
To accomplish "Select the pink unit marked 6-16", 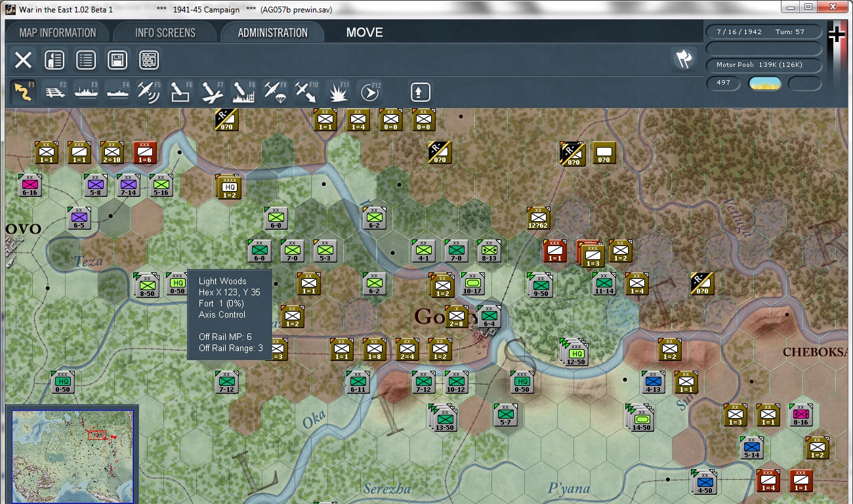I will (30, 186).
